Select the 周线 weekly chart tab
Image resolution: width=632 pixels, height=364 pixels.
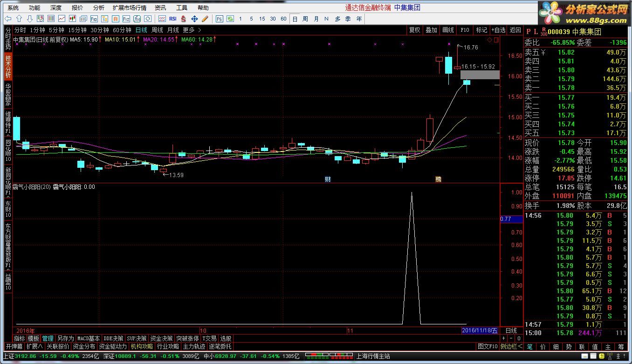coord(157,30)
